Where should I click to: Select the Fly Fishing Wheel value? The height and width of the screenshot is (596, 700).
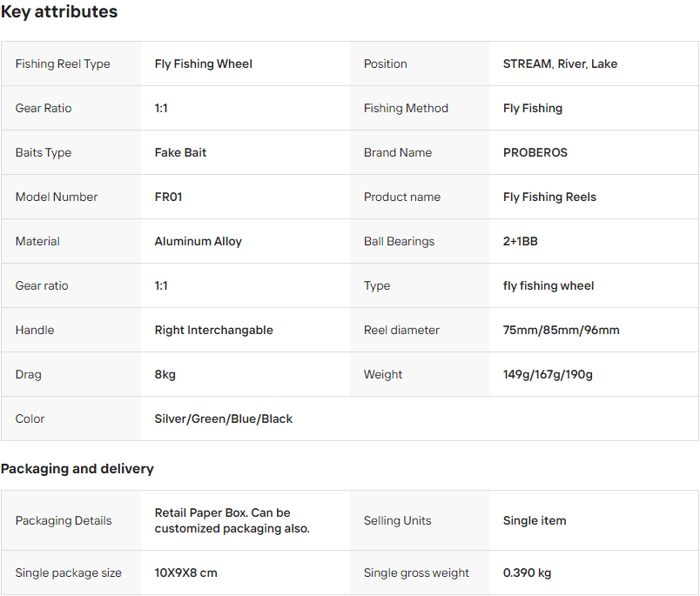point(204,64)
